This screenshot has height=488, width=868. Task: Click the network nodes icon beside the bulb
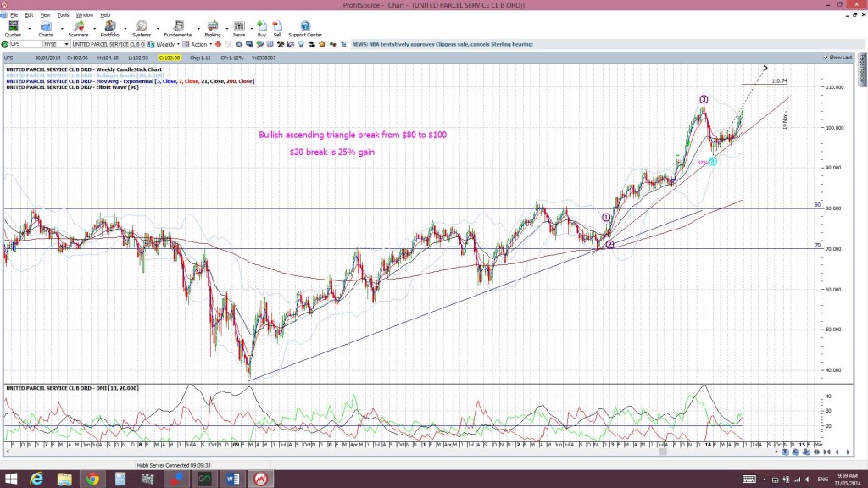pos(312,44)
